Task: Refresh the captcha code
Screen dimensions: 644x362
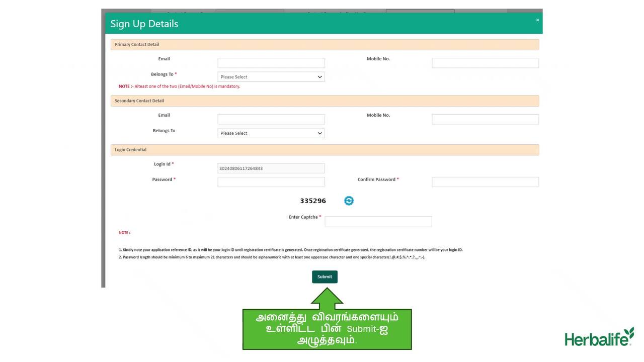Action: (349, 201)
